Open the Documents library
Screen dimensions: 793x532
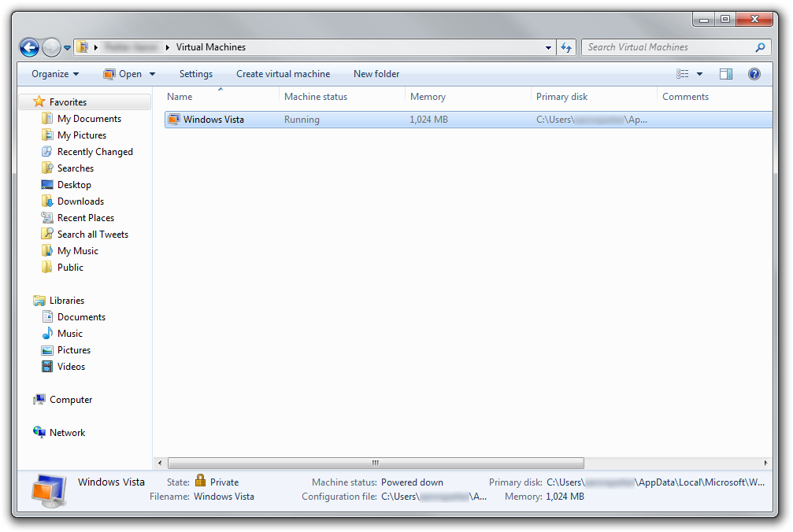(81, 317)
